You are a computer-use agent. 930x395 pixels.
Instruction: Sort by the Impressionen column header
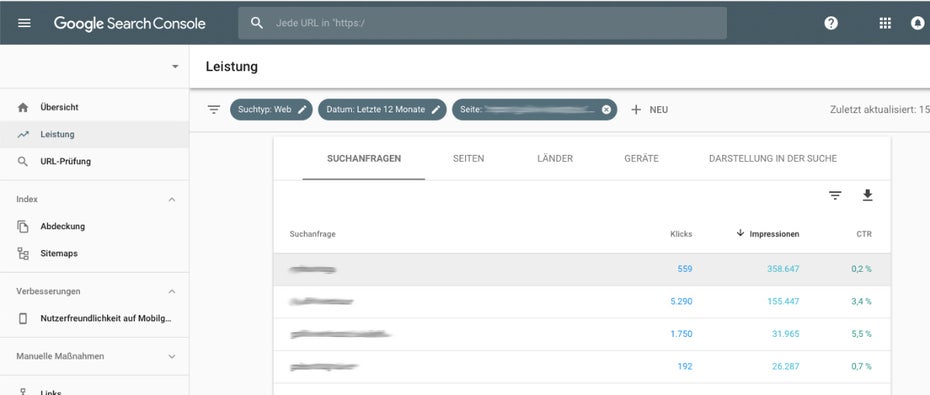click(774, 234)
